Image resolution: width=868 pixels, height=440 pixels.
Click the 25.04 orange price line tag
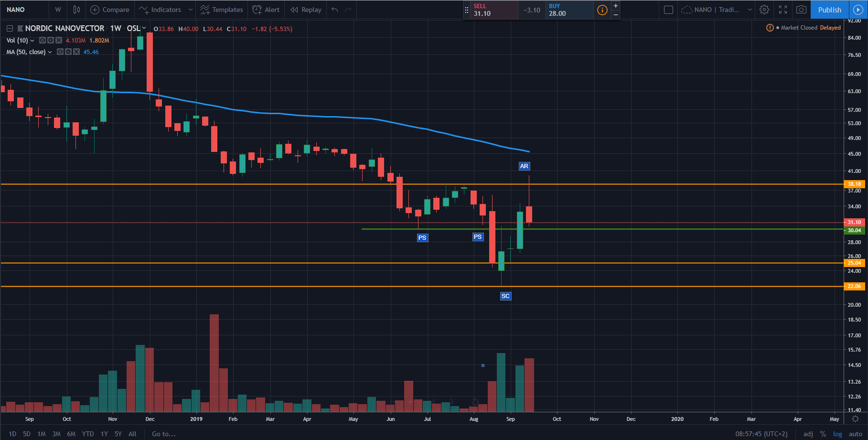pos(854,263)
